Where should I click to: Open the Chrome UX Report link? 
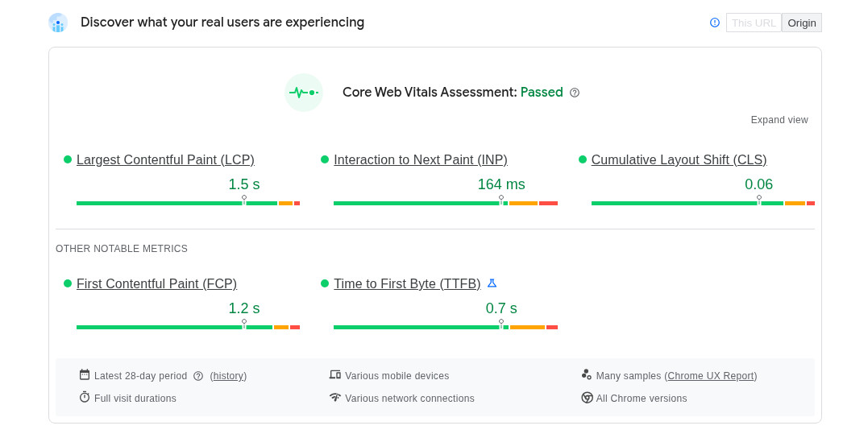(x=711, y=376)
